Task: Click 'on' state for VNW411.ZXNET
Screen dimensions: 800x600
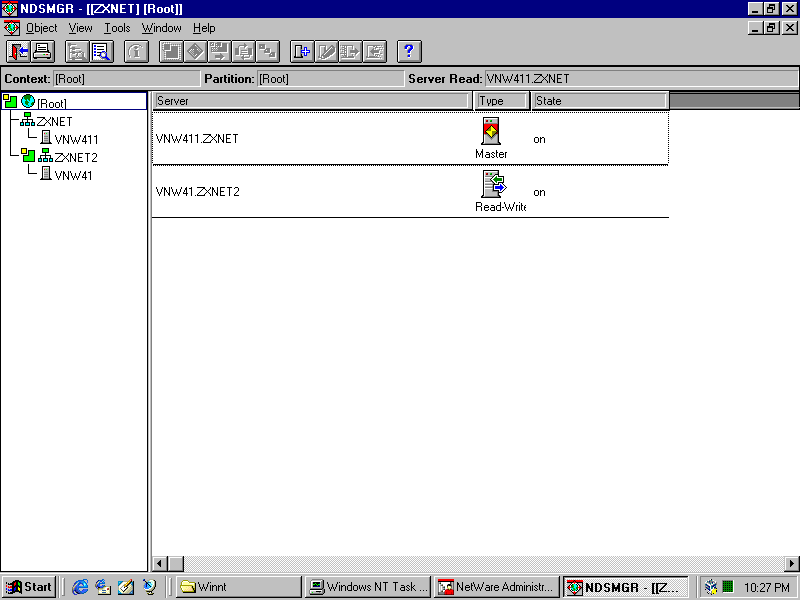Action: point(539,139)
